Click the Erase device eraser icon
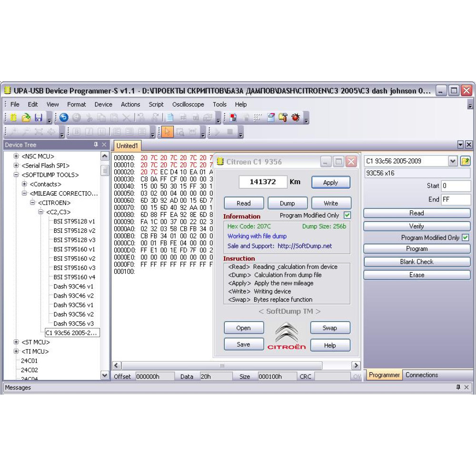 point(271,118)
